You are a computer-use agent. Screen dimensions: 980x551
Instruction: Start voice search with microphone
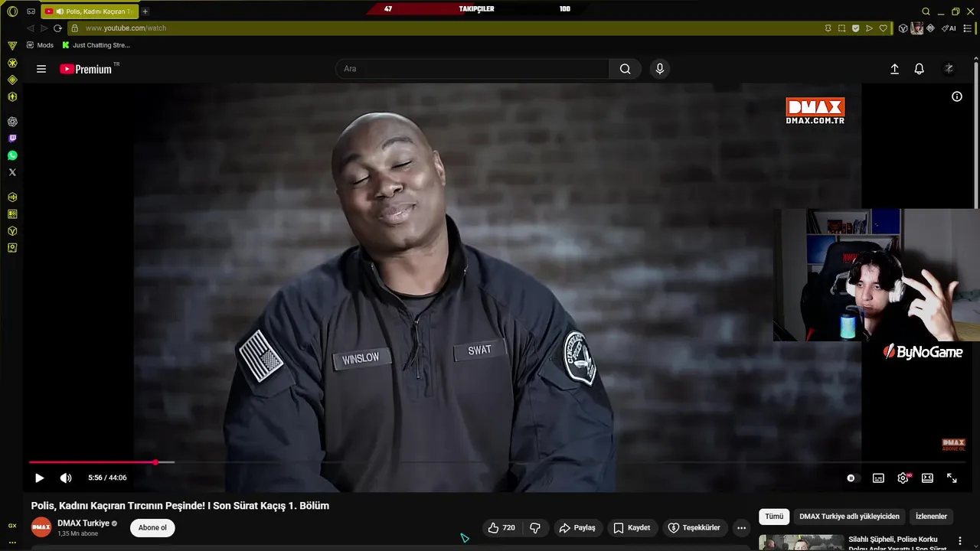tap(660, 69)
